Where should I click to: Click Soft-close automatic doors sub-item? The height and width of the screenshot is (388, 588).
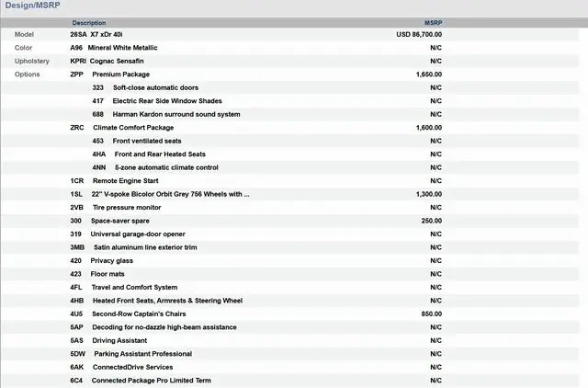point(155,87)
